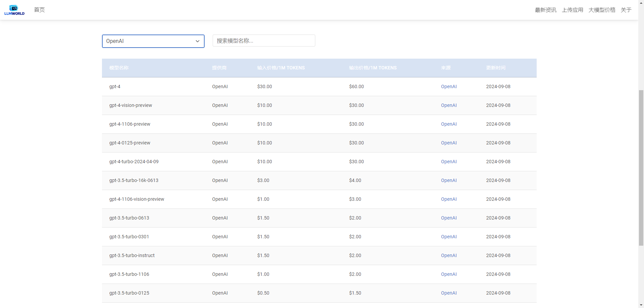Open OpenAI source link for gpt-4-1106-vision-preview
This screenshot has height=308, width=644.
[x=449, y=199]
